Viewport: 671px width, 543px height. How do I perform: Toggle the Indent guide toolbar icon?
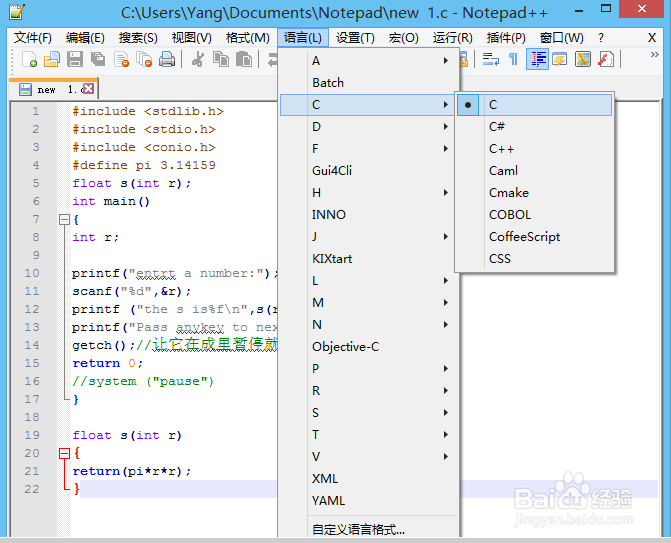pos(537,59)
